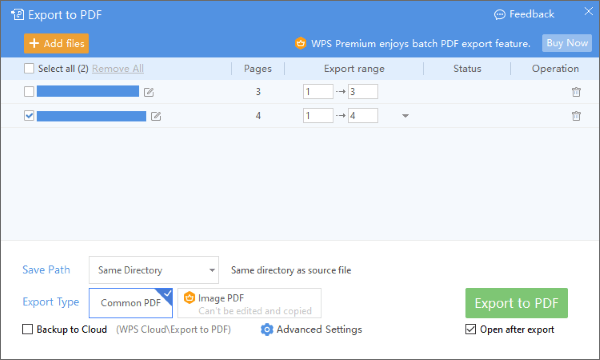Screen dimensions: 600x360
Task: Click the WPS Cloud\Export to PDF path text
Action: [x=173, y=329]
